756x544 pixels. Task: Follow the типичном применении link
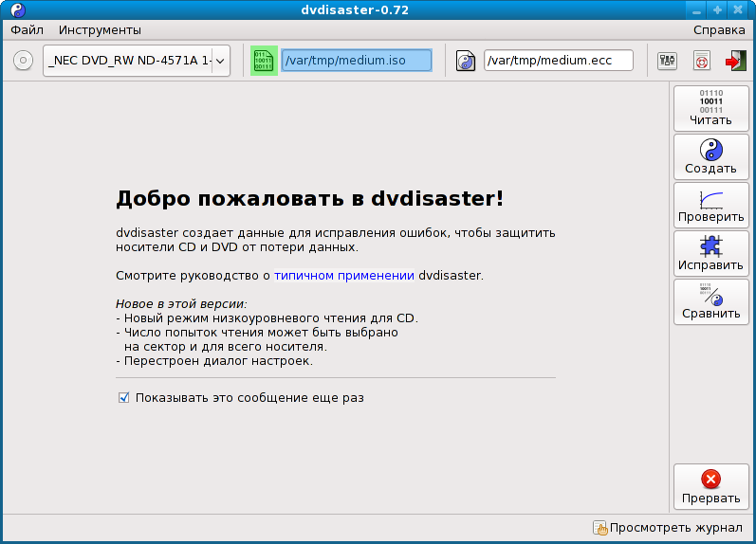(343, 276)
